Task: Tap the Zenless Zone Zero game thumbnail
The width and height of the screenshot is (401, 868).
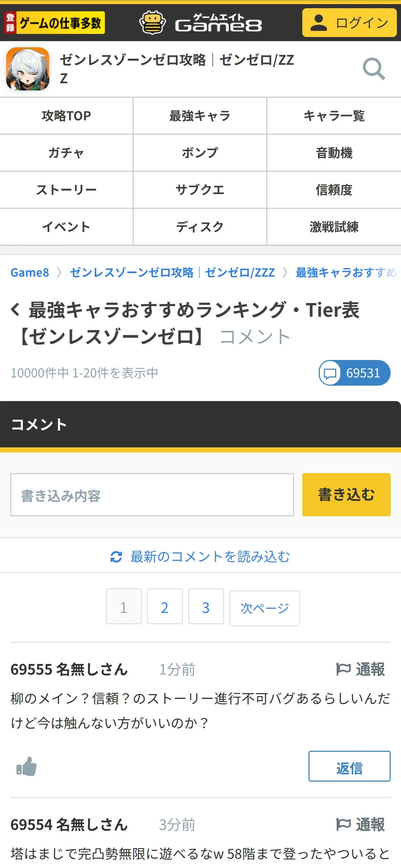Action: (x=28, y=69)
